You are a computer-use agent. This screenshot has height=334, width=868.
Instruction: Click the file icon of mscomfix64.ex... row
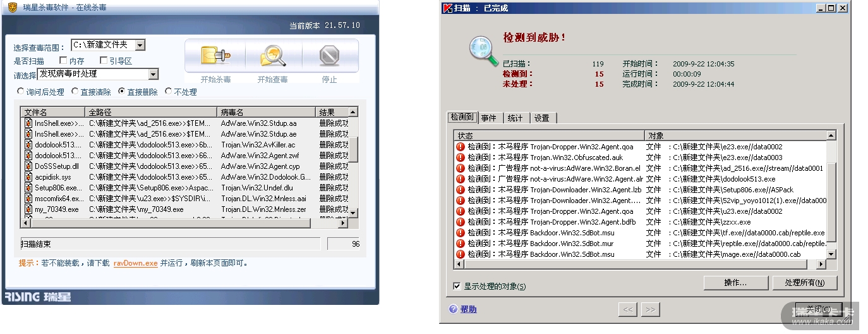pos(28,199)
